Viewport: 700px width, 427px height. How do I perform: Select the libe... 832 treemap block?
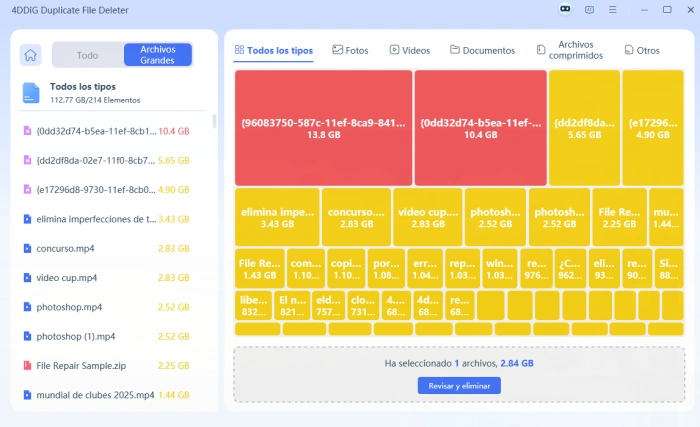coord(254,306)
